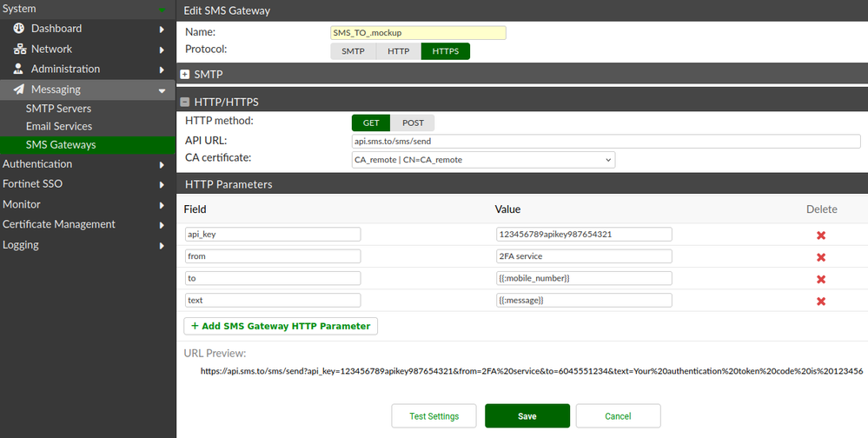
Task: Add SMS Gateway HTTP Parameter
Action: (281, 326)
